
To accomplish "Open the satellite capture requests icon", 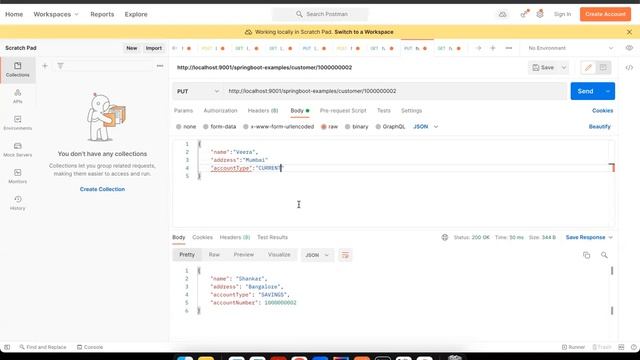I will tap(524, 14).
